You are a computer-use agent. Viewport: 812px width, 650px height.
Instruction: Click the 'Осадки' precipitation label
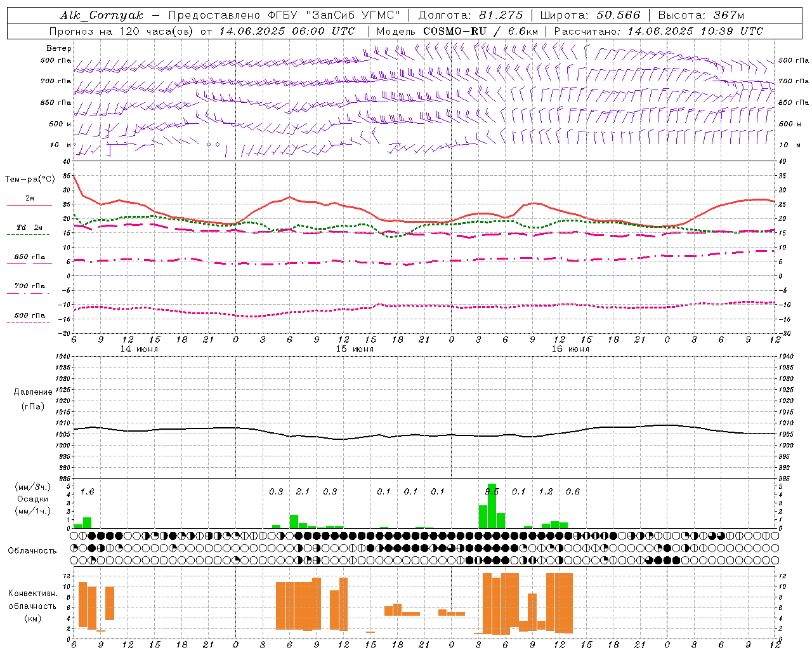(33, 499)
